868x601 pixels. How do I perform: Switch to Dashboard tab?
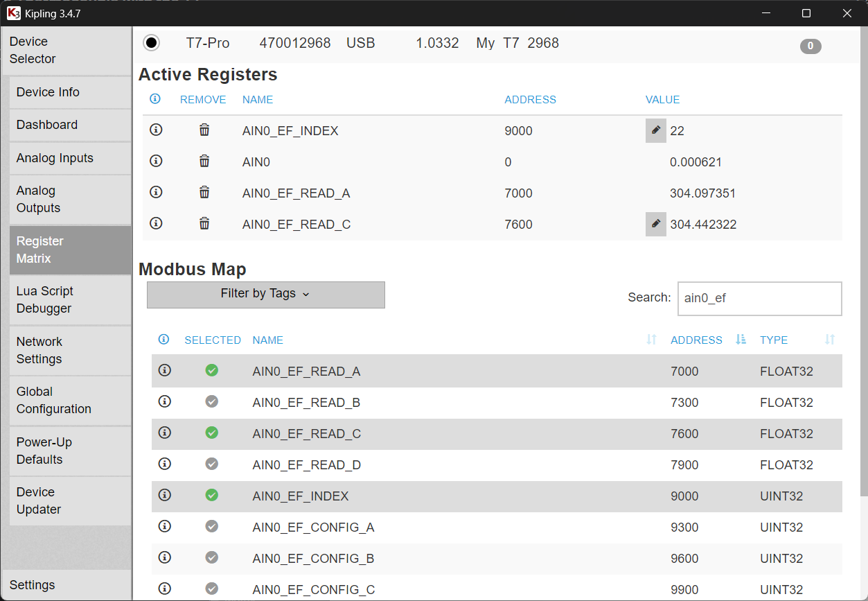click(x=70, y=125)
